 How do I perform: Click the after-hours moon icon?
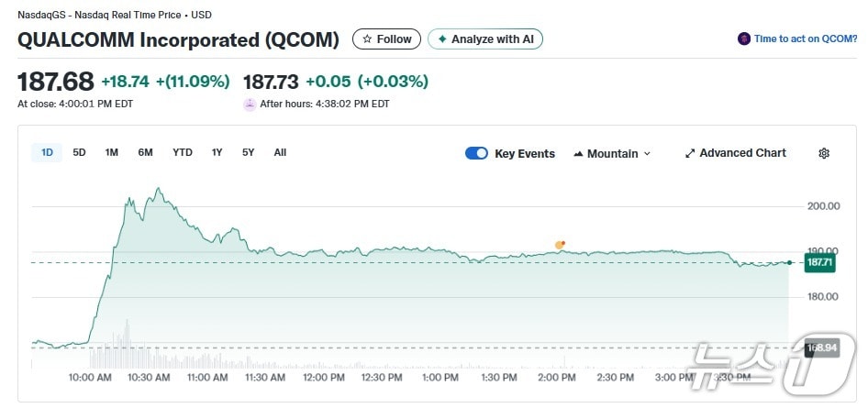[249, 104]
